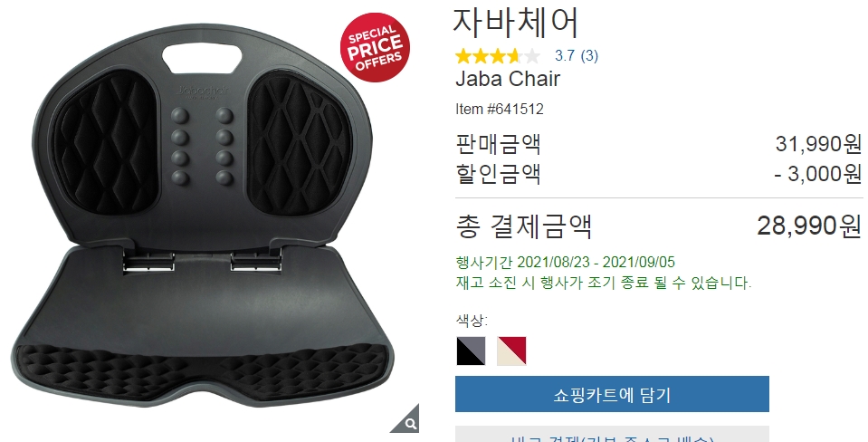
Task: Click the partially visible gray button below cart
Action: tap(612, 434)
